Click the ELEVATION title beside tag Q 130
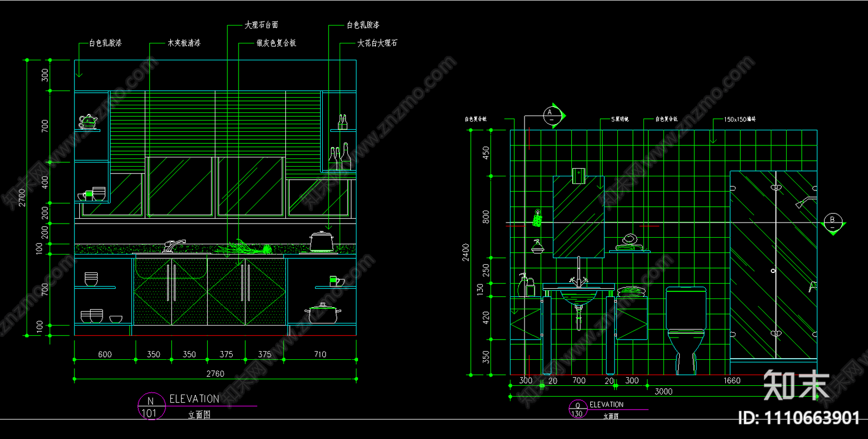Image resolution: width=868 pixels, height=439 pixels. pos(607,405)
